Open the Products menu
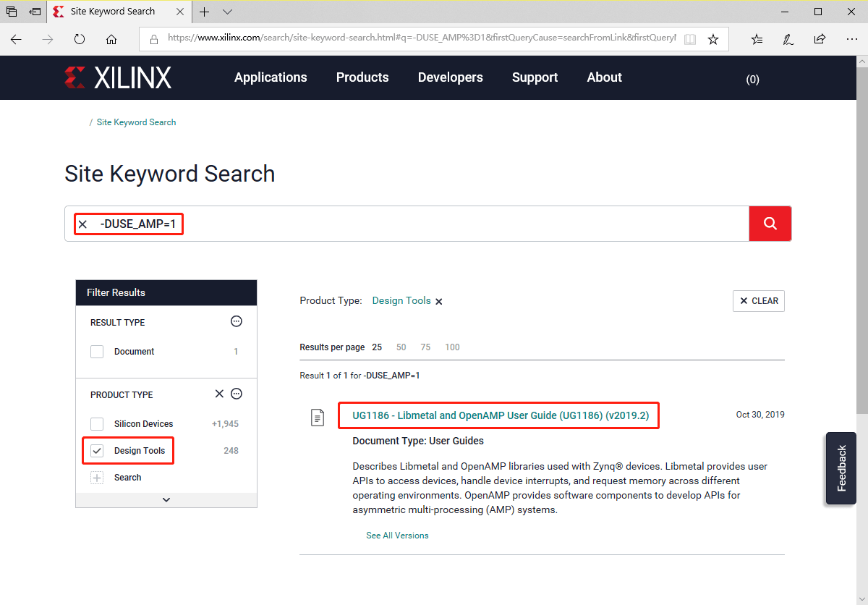 362,77
